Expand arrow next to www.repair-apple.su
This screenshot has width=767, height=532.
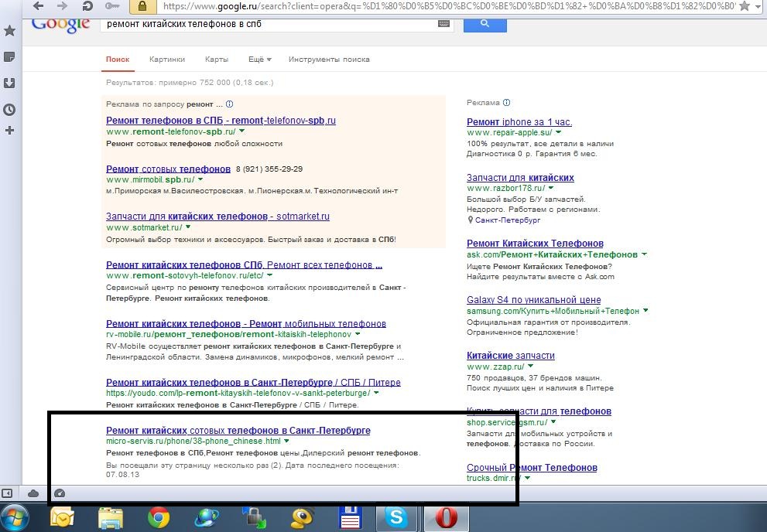point(559,132)
